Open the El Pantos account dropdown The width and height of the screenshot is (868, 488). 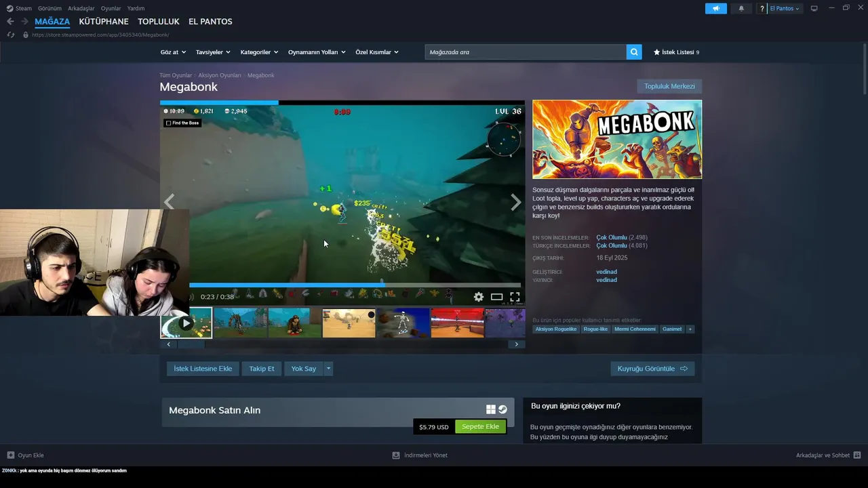point(785,9)
